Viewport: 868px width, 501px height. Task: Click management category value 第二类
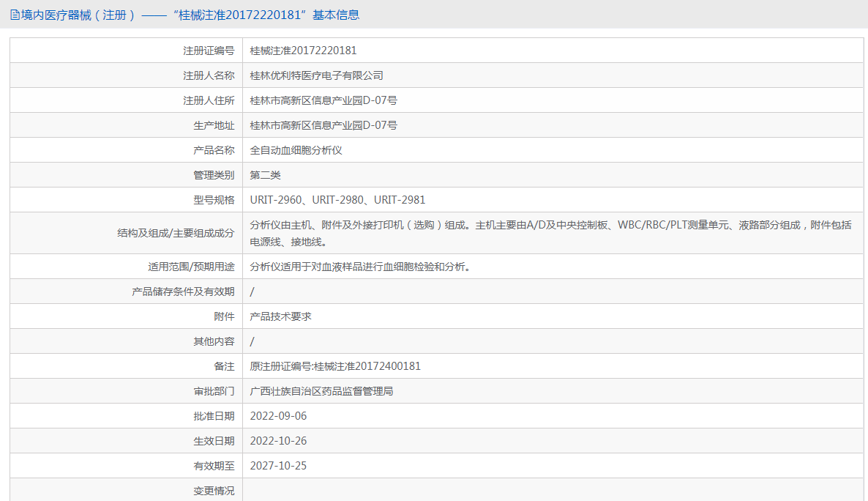[x=265, y=175]
